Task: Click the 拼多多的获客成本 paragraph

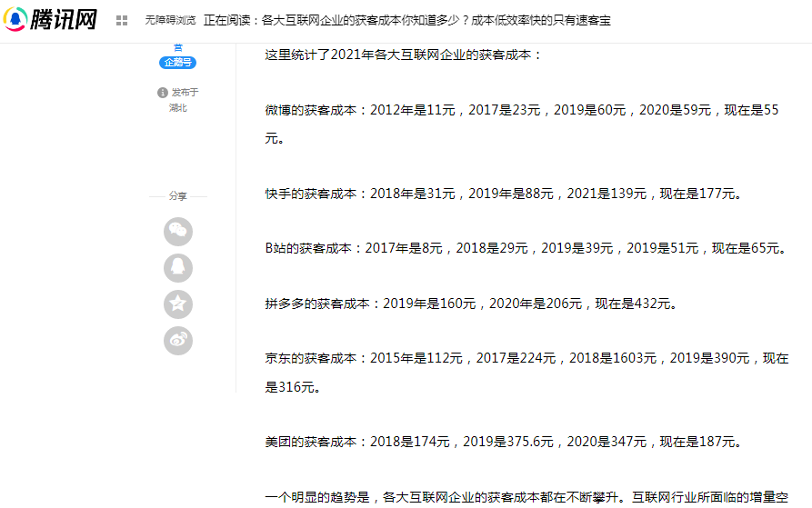Action: click(472, 304)
